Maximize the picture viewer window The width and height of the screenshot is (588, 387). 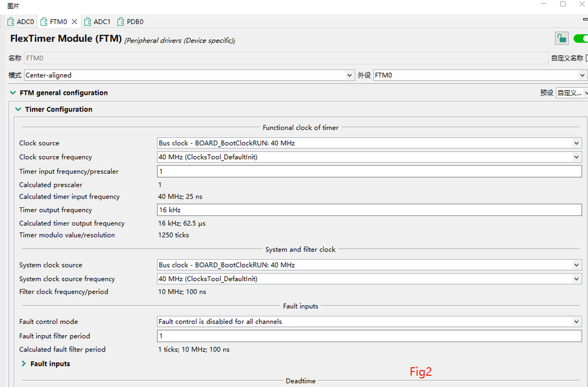563,4
